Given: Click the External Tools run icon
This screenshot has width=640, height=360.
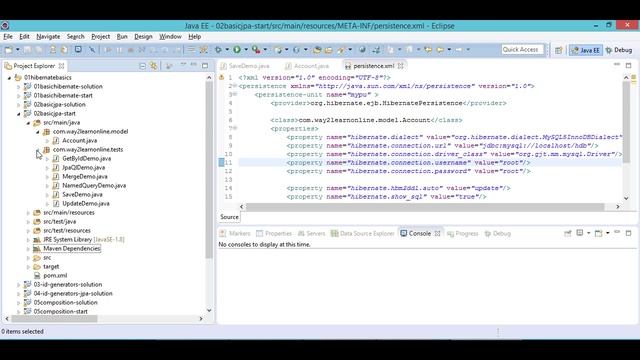Looking at the screenshot, I should point(256,50).
